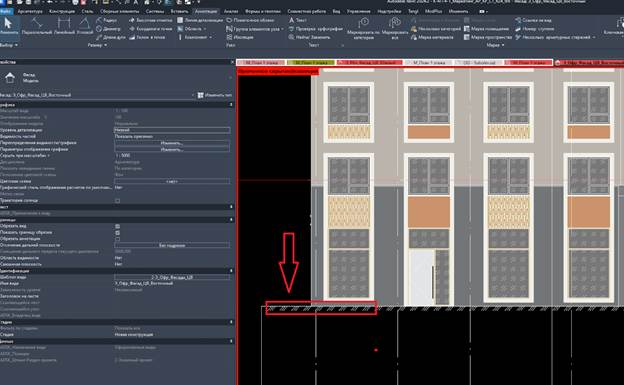Choose the Linear (Линейный) dimension tool

click(64, 26)
